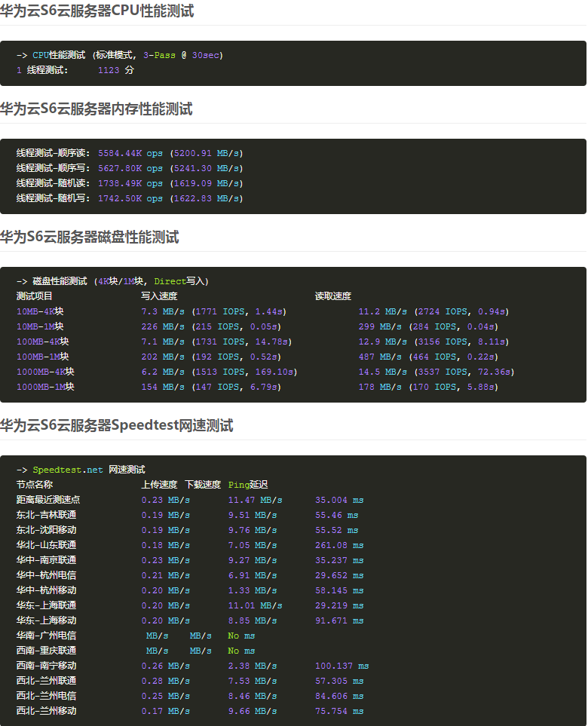The height and width of the screenshot is (726, 588).
Task: Click the random read value 1738.49K ops
Action: point(130,183)
